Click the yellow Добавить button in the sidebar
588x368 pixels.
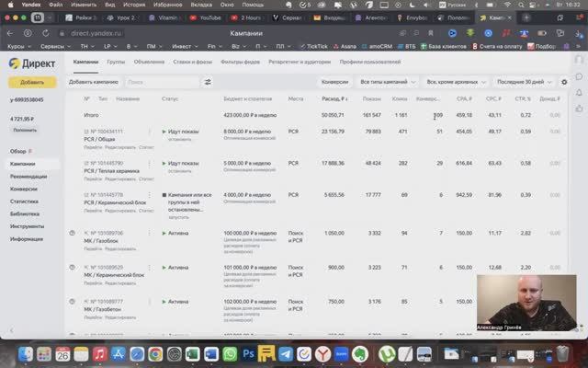32,82
